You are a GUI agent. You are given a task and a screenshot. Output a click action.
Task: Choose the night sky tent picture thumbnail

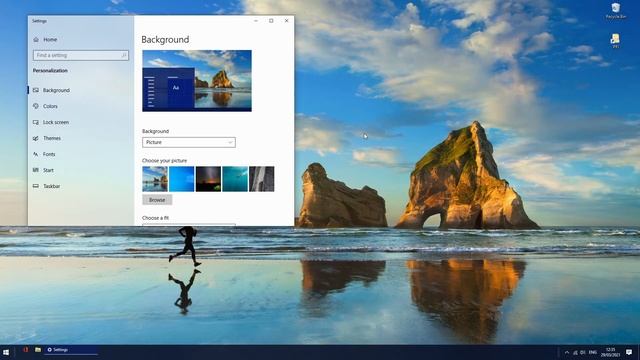coord(208,179)
